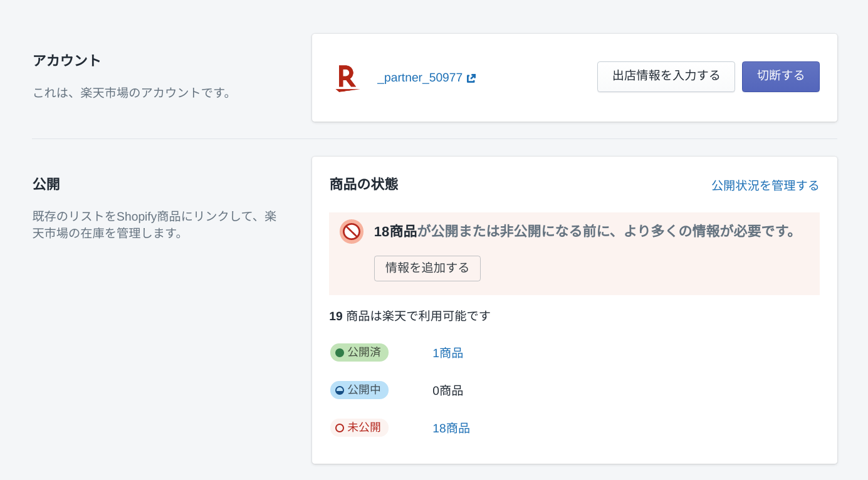
Task: Click the 未公開 red status badge
Action: (359, 427)
